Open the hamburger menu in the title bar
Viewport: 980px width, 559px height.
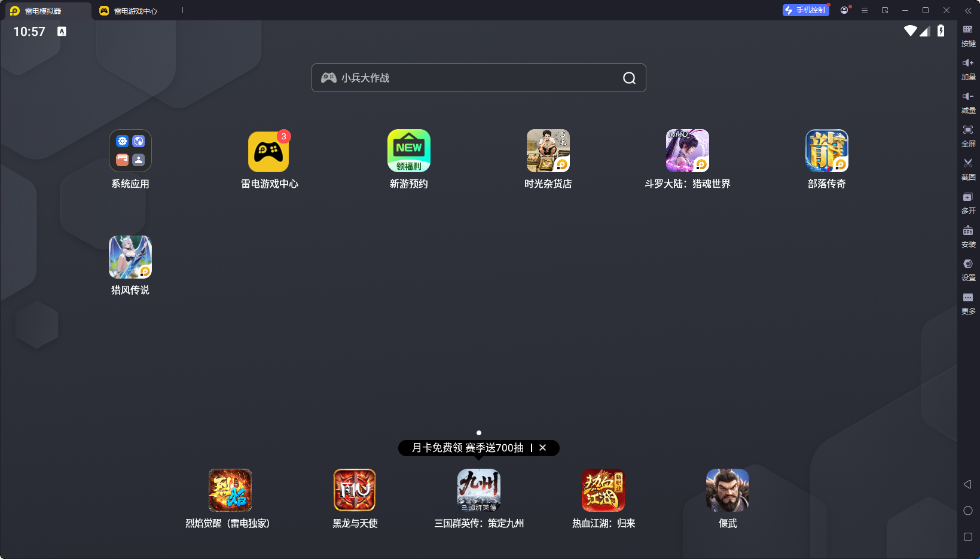point(865,10)
